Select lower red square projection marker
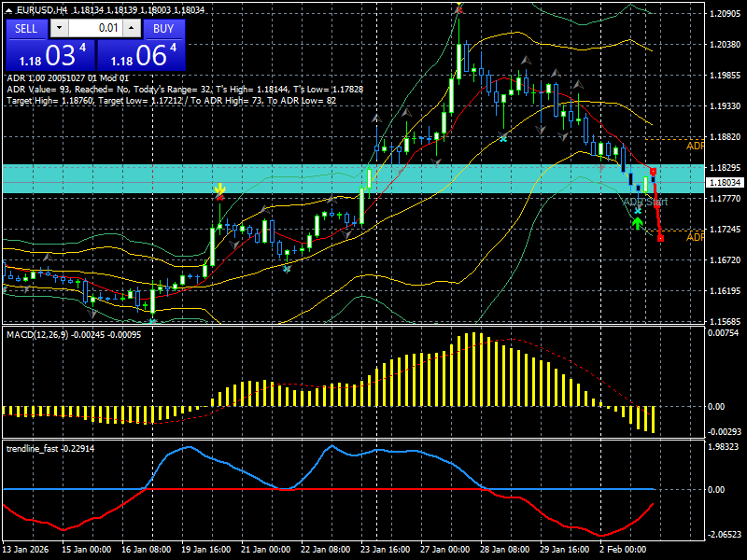The image size is (747, 560). point(660,238)
